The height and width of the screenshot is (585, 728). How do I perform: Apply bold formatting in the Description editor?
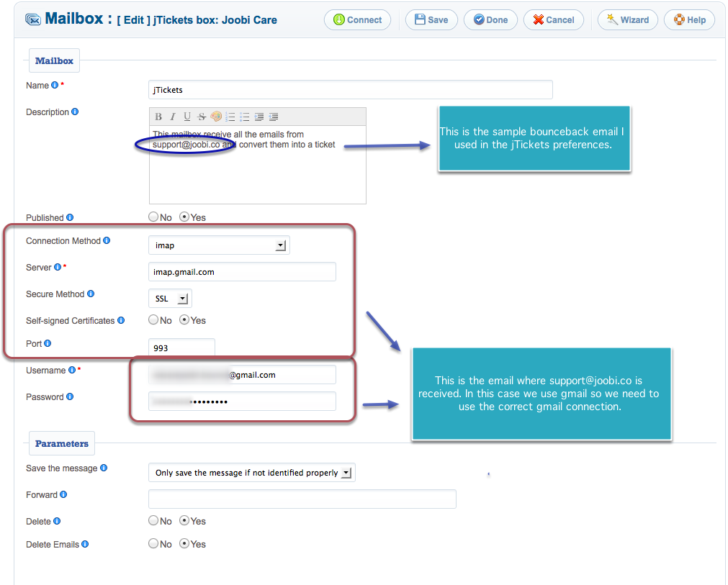[158, 117]
